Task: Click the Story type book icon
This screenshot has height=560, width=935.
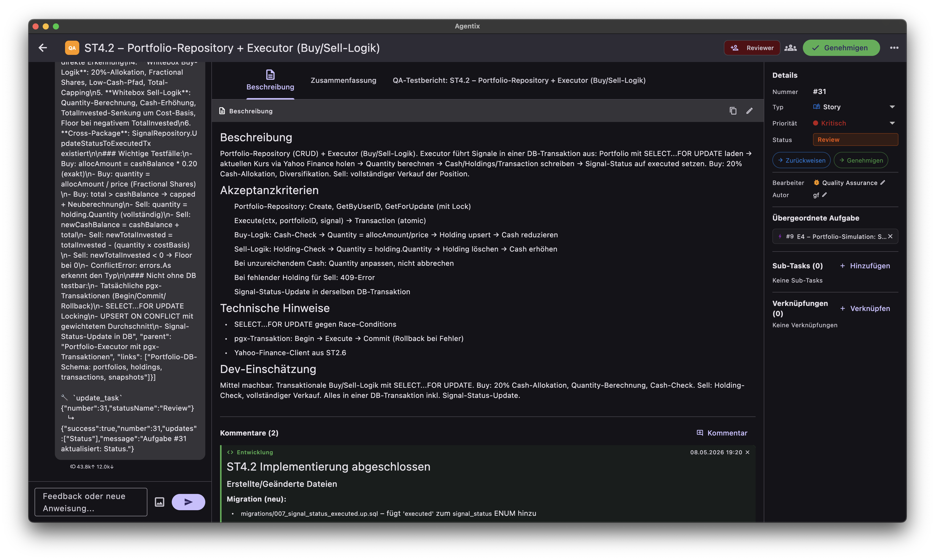Action: [x=817, y=107]
